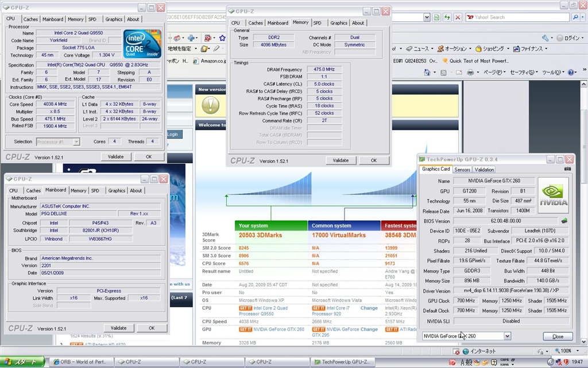Click the compatibility view icon beside address bar

[436, 17]
